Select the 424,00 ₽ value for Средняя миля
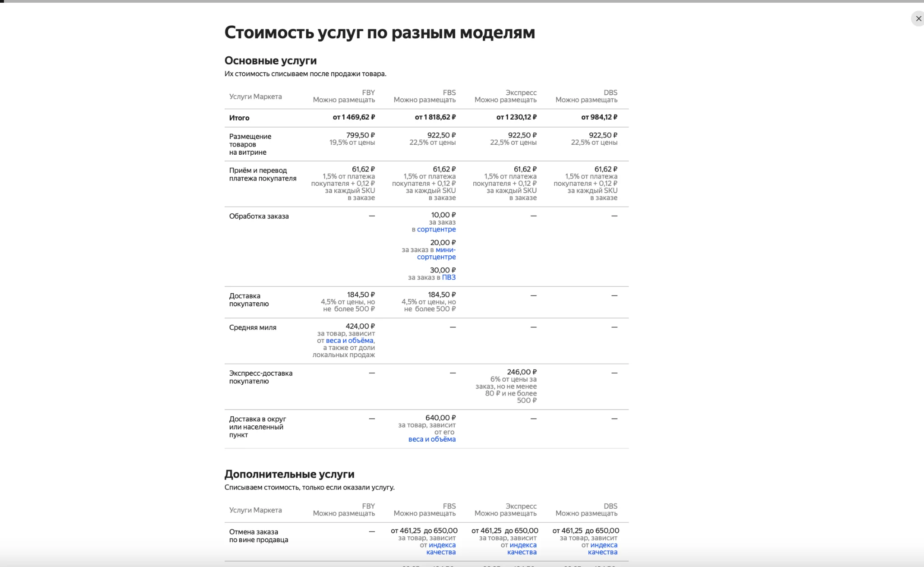924x567 pixels. point(360,326)
